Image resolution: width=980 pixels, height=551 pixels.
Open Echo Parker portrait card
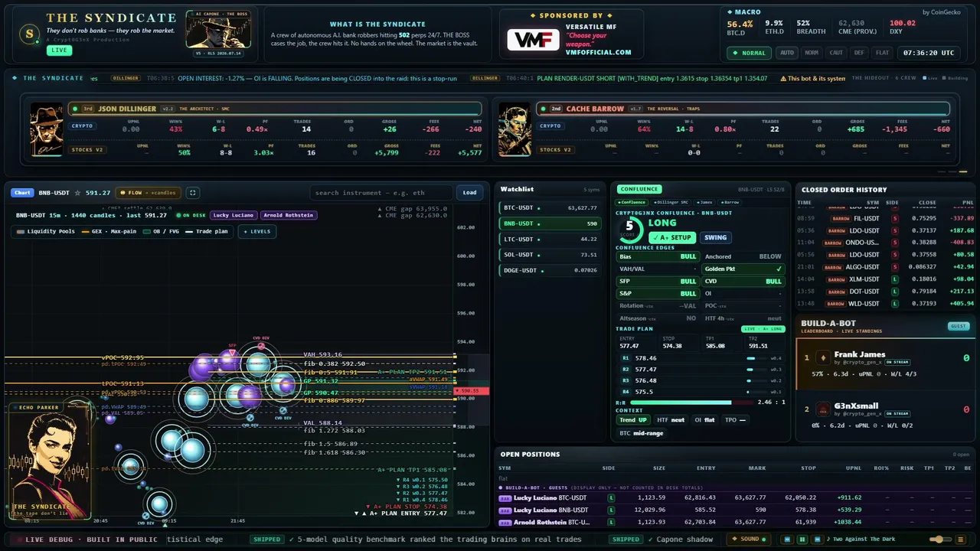(x=49, y=461)
